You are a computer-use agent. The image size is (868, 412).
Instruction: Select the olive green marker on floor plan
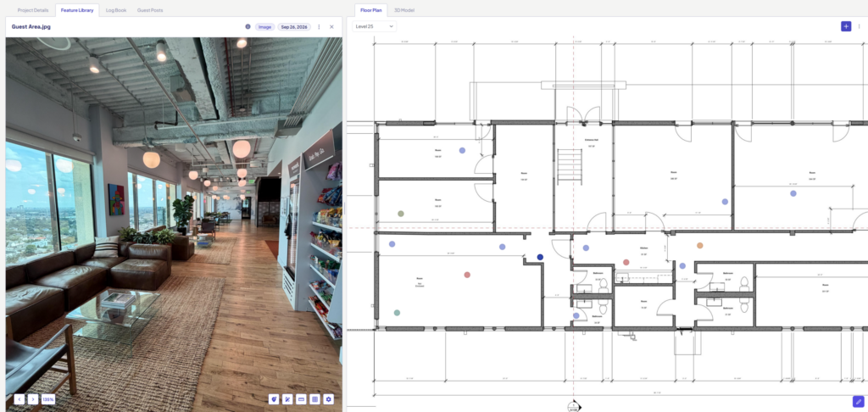(x=401, y=213)
